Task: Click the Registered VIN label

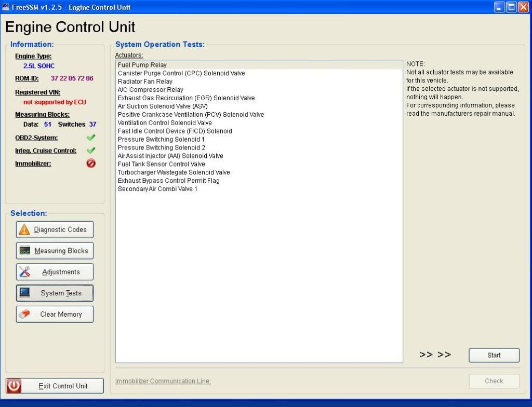Action: click(x=37, y=92)
